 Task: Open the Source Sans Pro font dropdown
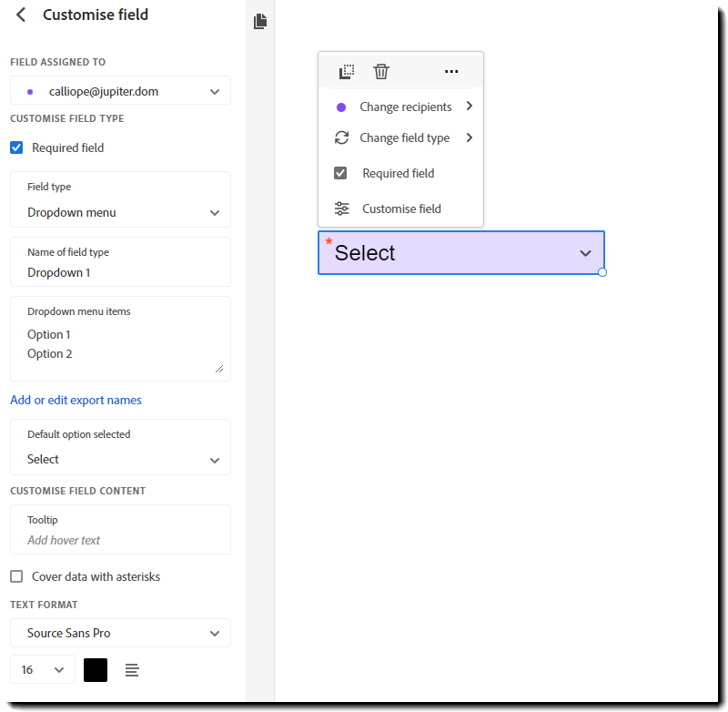point(120,633)
